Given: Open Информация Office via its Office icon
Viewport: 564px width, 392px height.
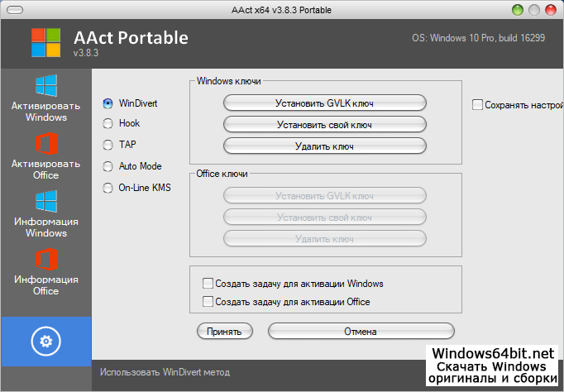Looking at the screenshot, I should (45, 260).
